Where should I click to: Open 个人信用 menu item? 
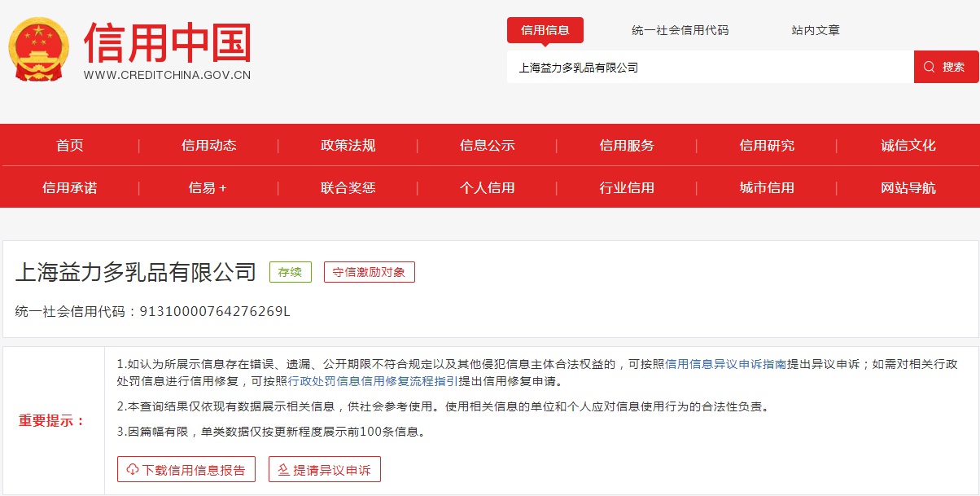point(488,188)
